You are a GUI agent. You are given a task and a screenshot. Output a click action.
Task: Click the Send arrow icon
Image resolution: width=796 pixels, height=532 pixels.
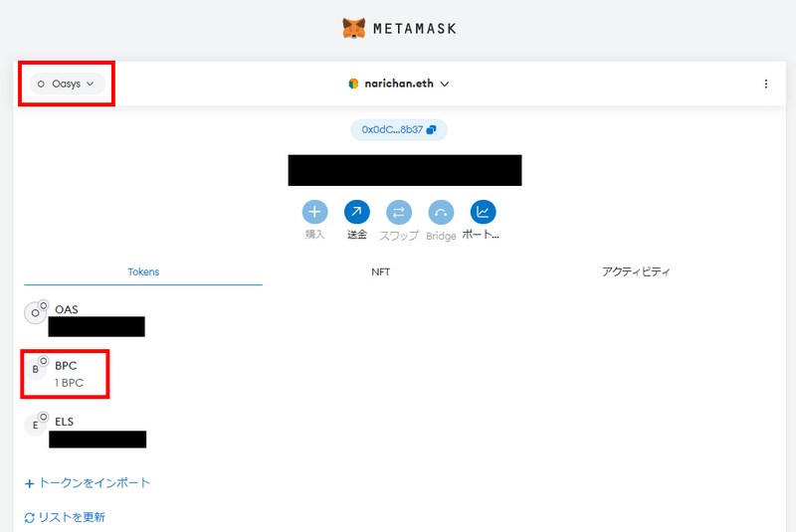coord(356,212)
